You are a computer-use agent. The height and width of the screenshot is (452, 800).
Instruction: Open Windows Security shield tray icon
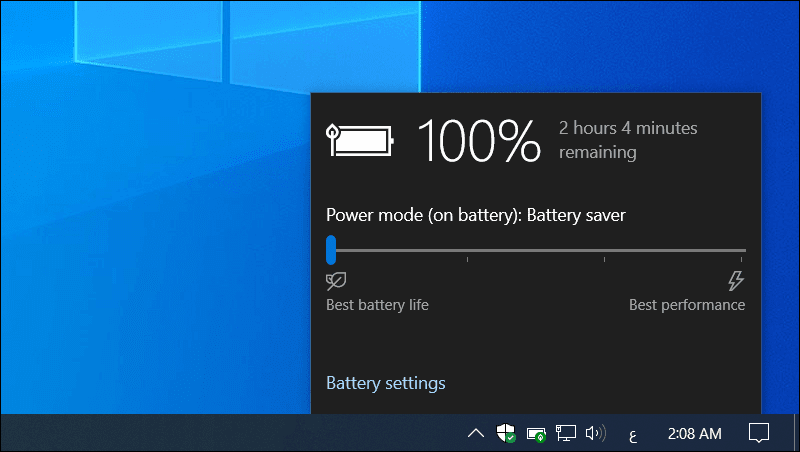(x=506, y=433)
